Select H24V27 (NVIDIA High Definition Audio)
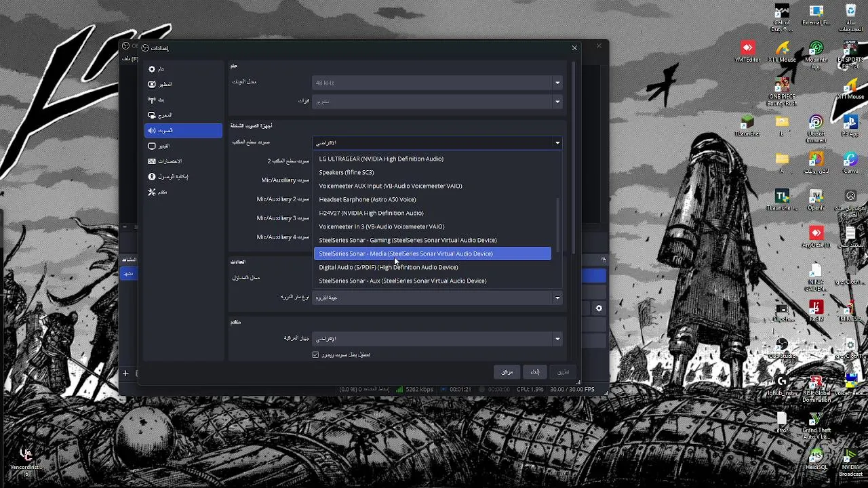This screenshot has height=488, width=868. point(433,213)
